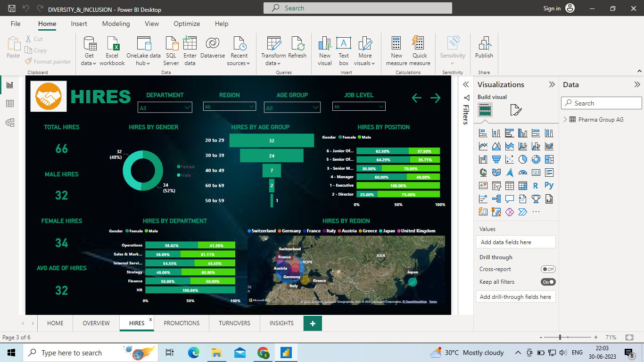The image size is (644, 362).
Task: Open the Modeling menu
Action: pyautogui.click(x=116, y=24)
